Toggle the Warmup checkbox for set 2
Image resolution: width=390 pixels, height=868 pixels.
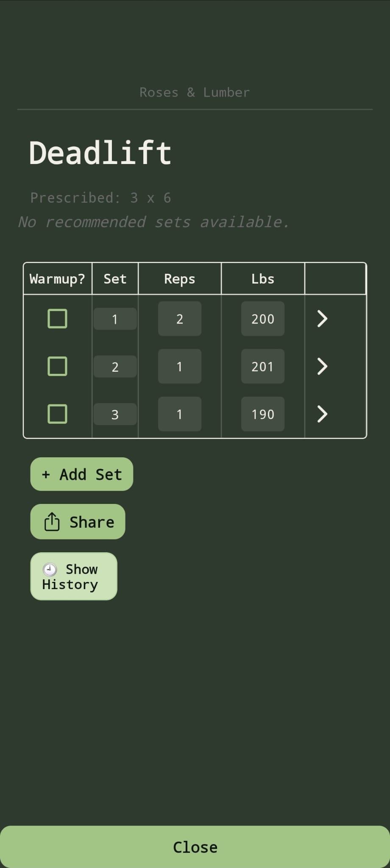point(57,366)
